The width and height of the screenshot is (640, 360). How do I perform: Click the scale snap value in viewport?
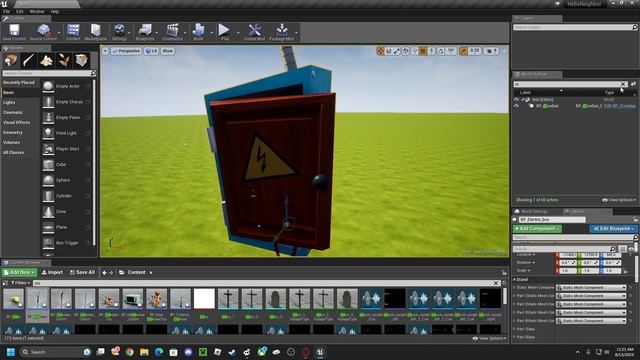tap(475, 51)
